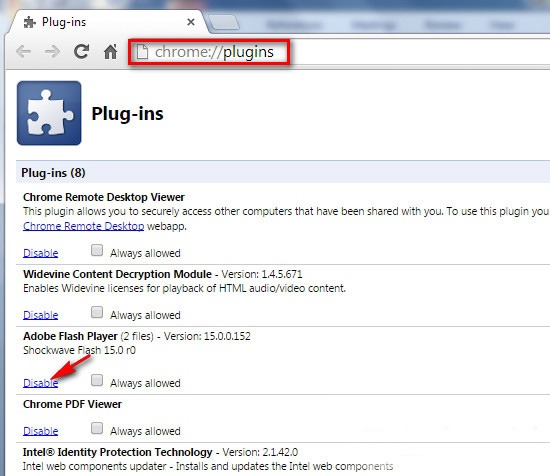Check Always allowed for Adobe Flash Player
The width and height of the screenshot is (550, 476).
click(x=97, y=380)
